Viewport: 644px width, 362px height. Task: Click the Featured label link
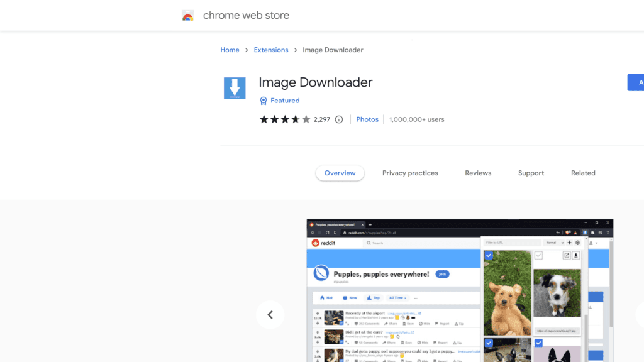click(285, 101)
